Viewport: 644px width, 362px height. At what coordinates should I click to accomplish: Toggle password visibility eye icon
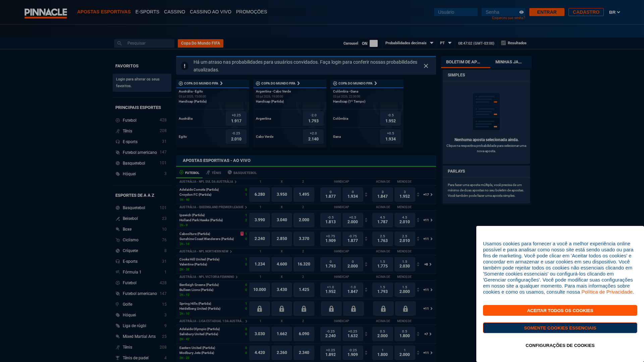pos(521,12)
